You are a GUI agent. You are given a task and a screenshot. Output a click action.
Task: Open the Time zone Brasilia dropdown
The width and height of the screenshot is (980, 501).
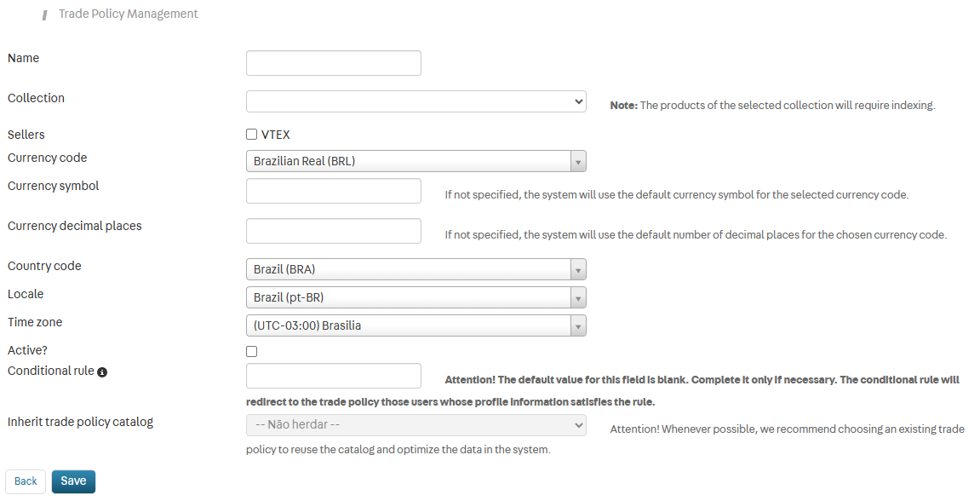point(416,325)
